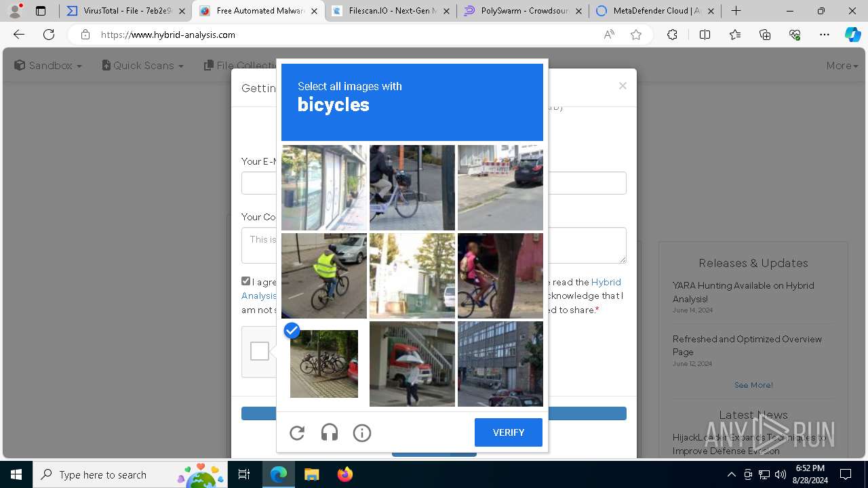Reload the captcha challenge images

[297, 432]
